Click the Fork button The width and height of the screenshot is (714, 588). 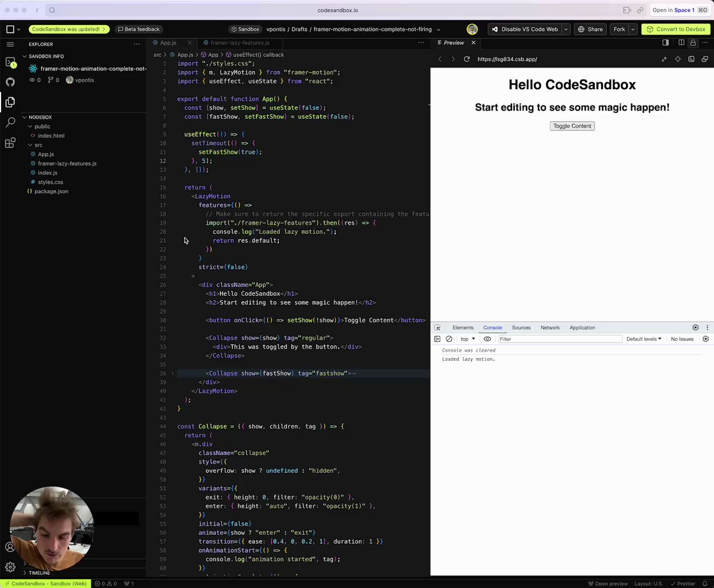(x=619, y=29)
